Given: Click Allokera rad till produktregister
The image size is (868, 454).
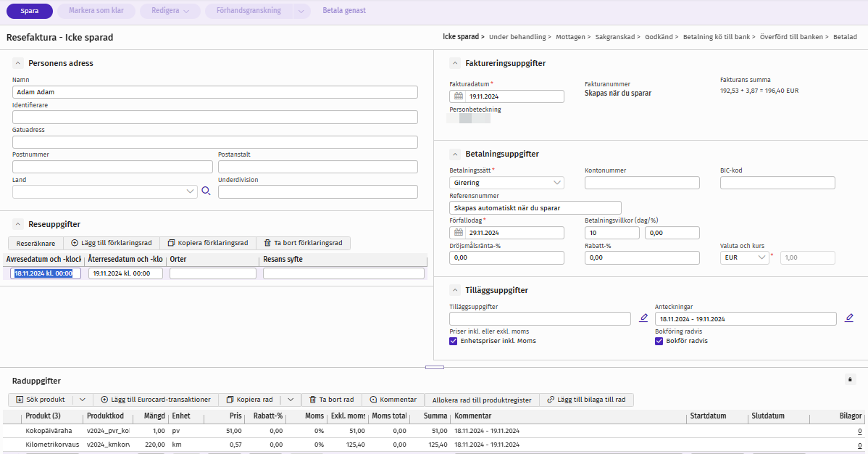Looking at the screenshot, I should (x=482, y=400).
